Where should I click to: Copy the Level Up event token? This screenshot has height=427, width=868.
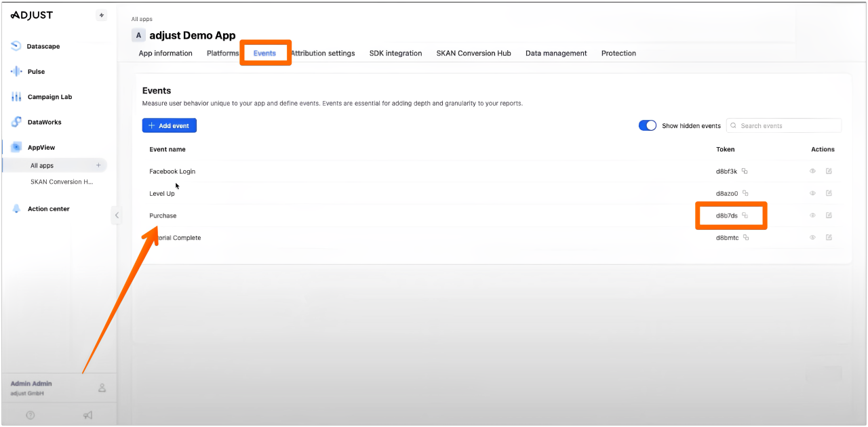(745, 194)
